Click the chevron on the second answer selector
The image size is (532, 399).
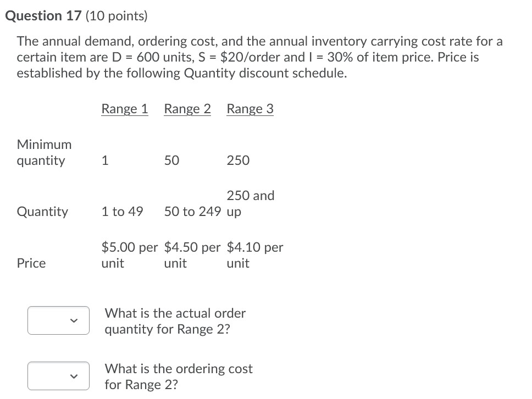click(76, 376)
